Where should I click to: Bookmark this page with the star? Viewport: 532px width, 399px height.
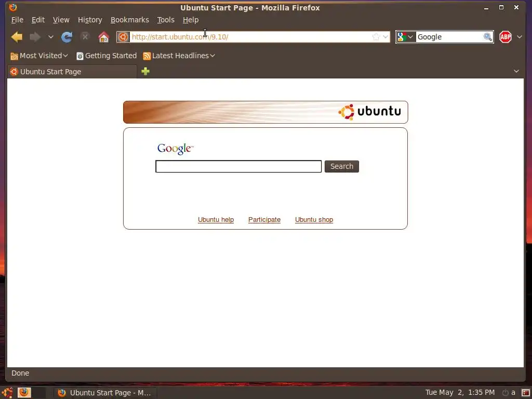(376, 37)
